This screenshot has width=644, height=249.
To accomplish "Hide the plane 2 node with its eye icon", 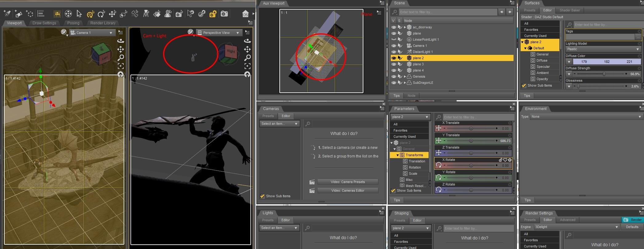I will pyautogui.click(x=394, y=58).
